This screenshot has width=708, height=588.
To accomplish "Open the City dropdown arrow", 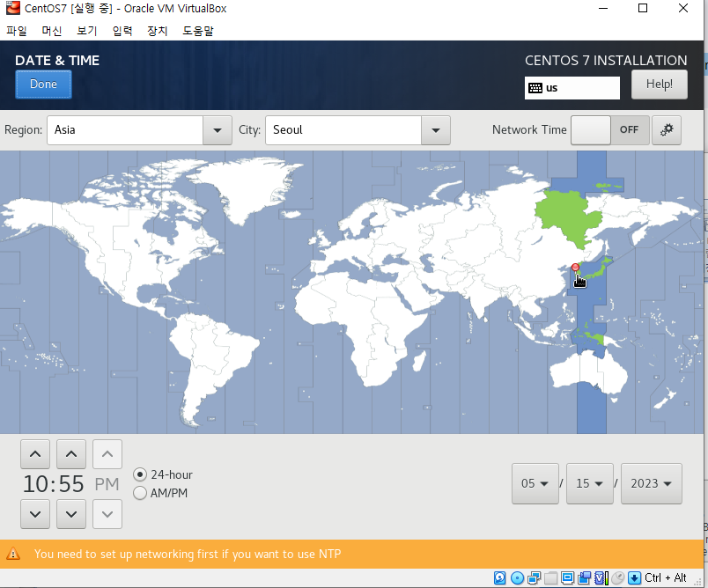I will click(x=436, y=130).
